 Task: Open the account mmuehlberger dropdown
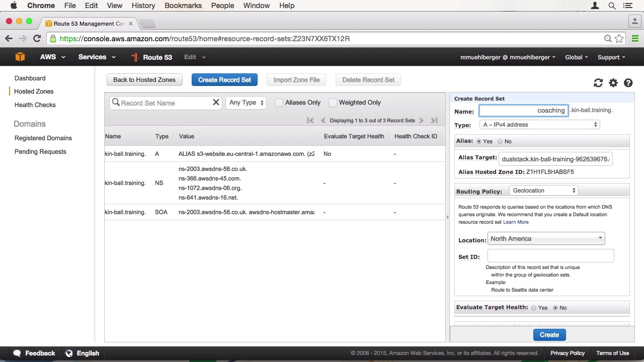508,57
